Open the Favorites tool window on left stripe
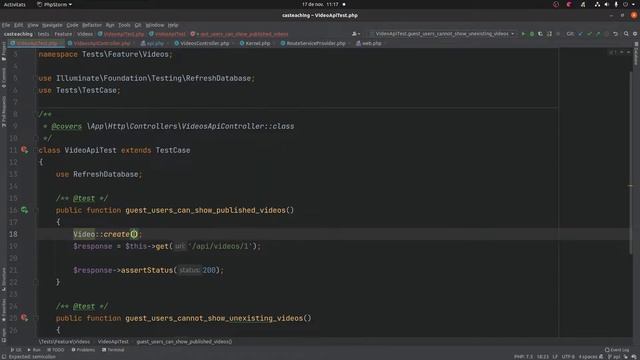The height and width of the screenshot is (360, 640). 4,310
